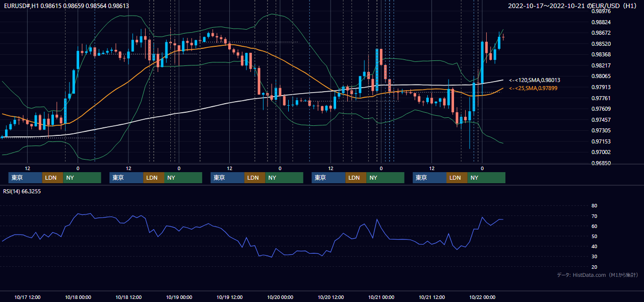644x302 pixels.
Task: Click the 120 SMA label 0.98013
Action: (535, 80)
